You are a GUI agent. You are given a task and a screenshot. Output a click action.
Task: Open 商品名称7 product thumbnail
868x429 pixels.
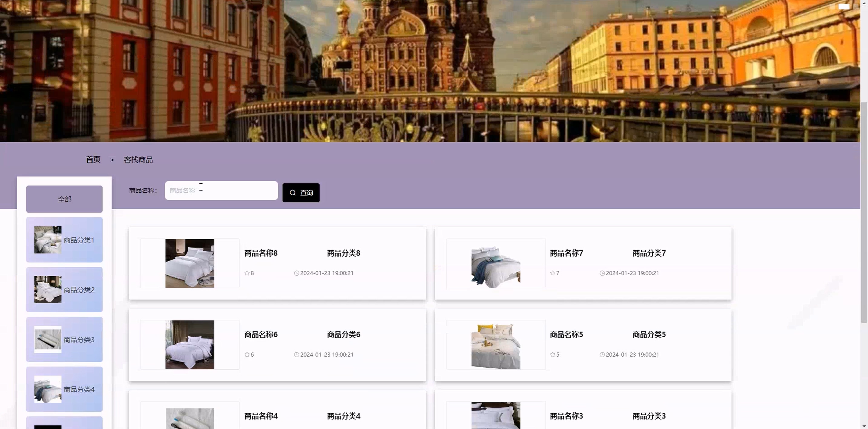[x=496, y=263]
